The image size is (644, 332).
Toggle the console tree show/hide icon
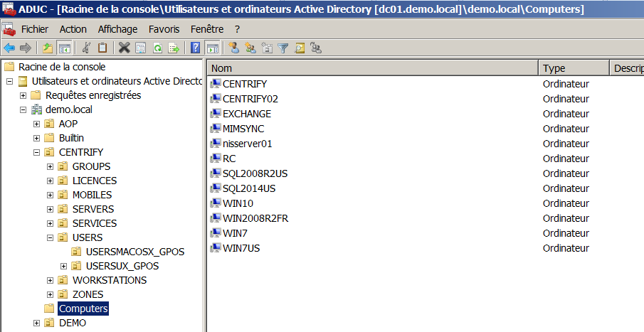(64, 48)
